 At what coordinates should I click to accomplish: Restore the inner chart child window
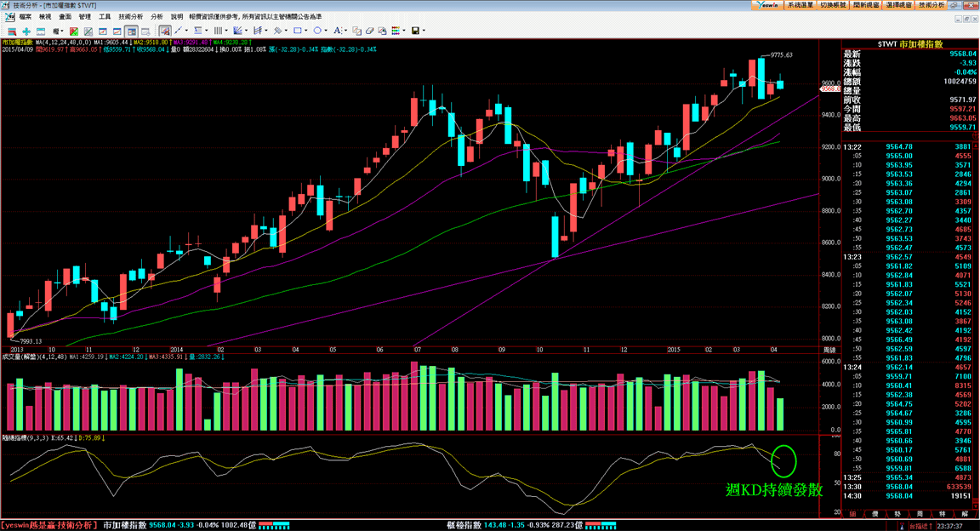click(x=966, y=19)
